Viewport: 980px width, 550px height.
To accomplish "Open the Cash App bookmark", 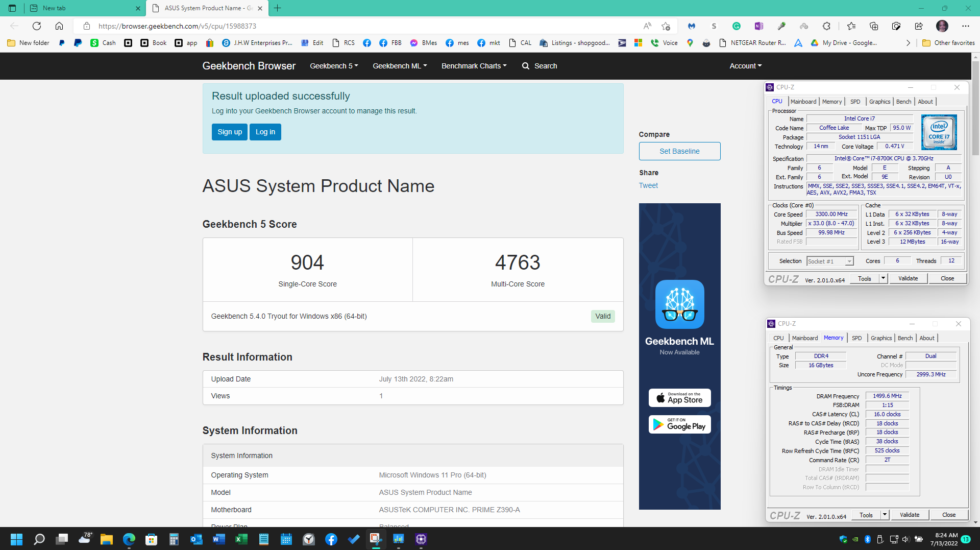I will coord(103,43).
